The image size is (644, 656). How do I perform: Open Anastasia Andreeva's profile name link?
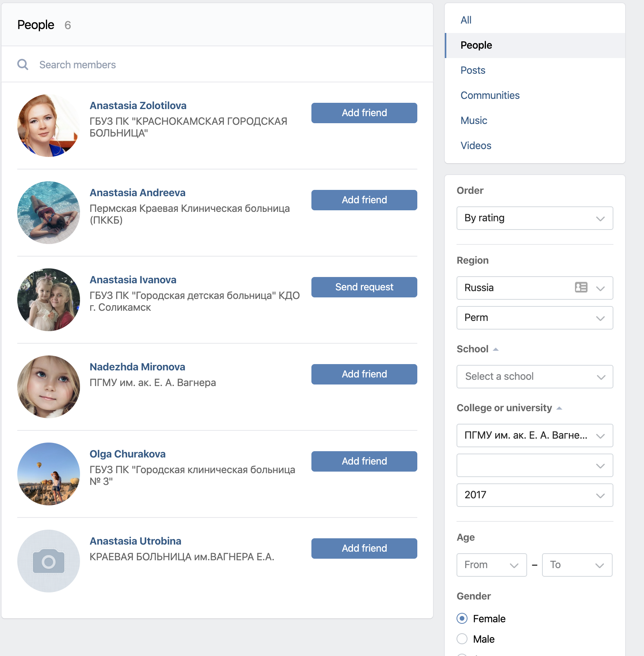coord(137,193)
